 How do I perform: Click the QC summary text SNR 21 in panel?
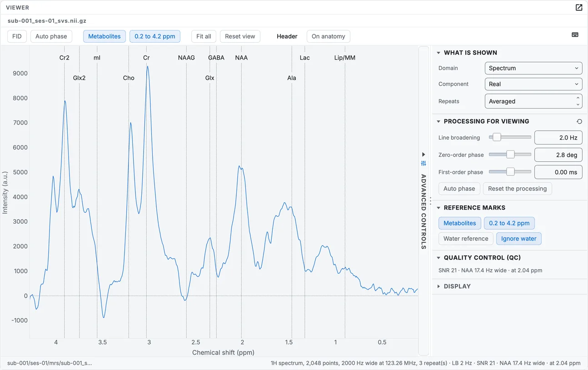[490, 270]
